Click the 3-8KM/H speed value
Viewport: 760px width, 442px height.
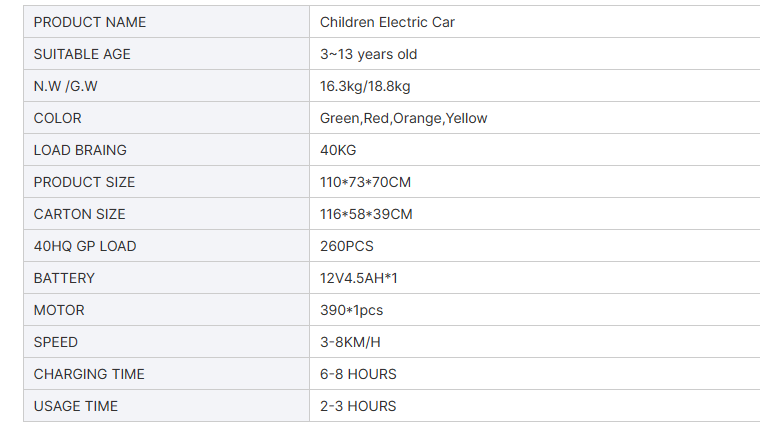(x=350, y=342)
